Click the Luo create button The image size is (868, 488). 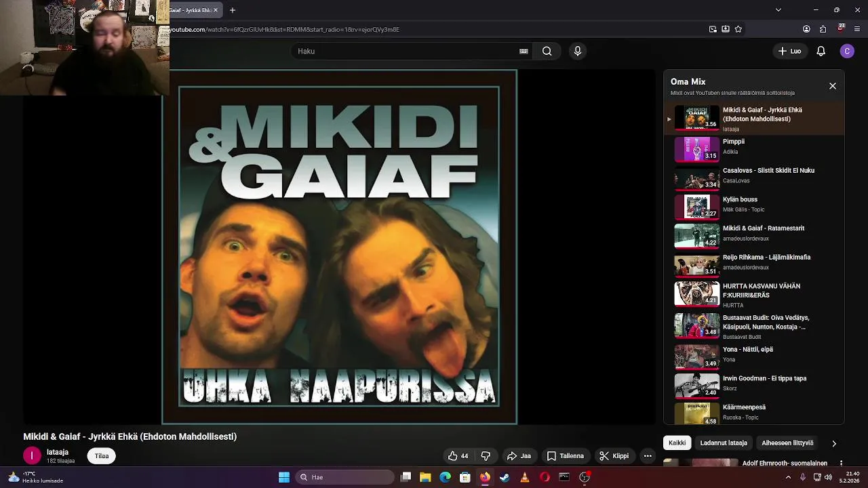789,51
